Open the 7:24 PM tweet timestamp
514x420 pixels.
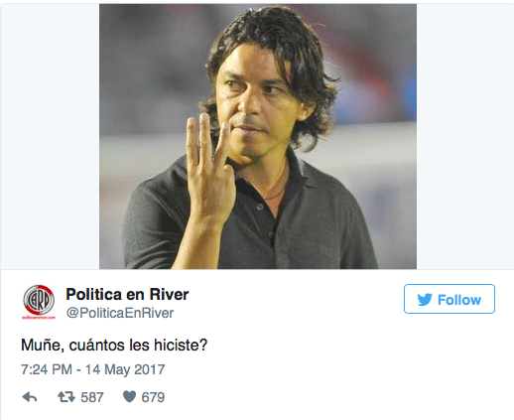point(47,369)
